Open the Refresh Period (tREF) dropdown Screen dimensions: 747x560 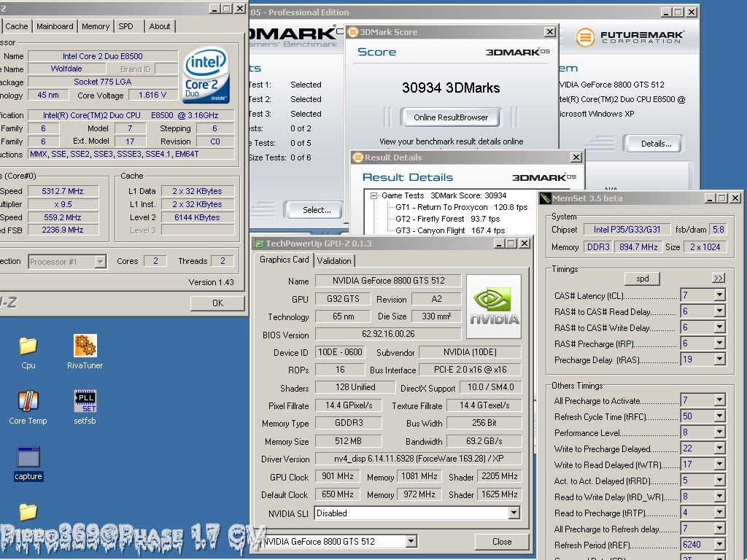(x=719, y=545)
